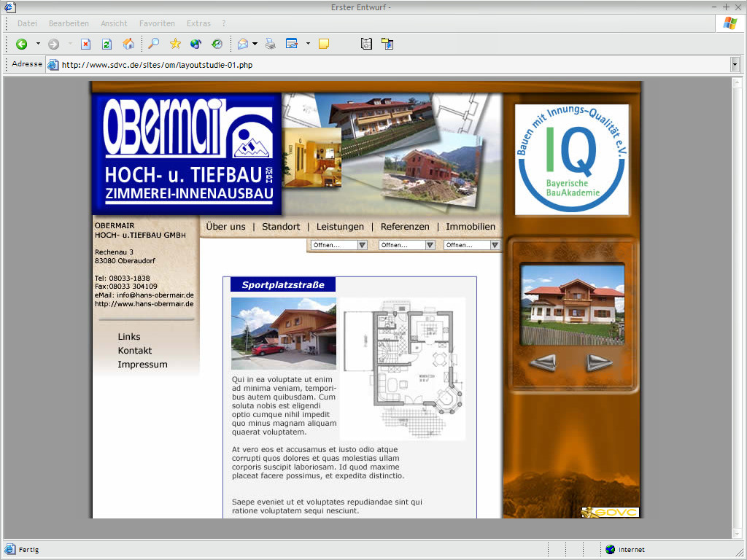
Task: Expand the last Öffnen dropdown
Action: pyautogui.click(x=493, y=245)
